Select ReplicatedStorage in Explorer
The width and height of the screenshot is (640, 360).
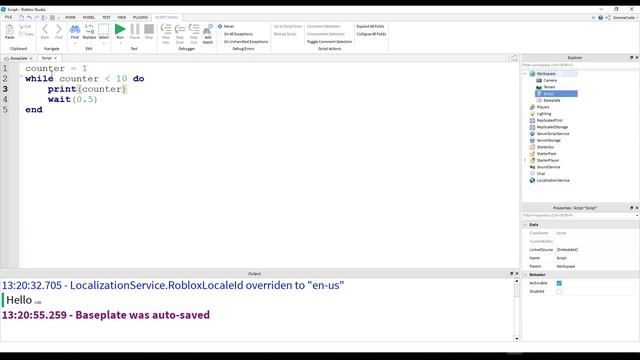pos(552,127)
